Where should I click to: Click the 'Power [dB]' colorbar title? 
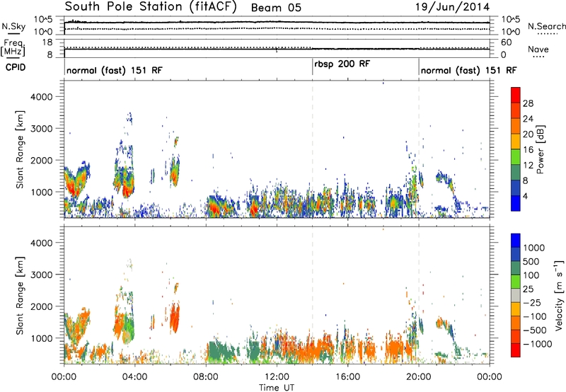[x=541, y=149]
